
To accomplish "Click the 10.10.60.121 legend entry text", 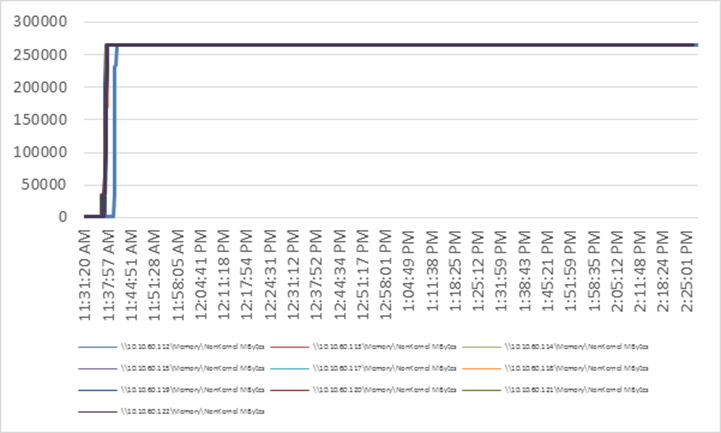I will [x=577, y=390].
